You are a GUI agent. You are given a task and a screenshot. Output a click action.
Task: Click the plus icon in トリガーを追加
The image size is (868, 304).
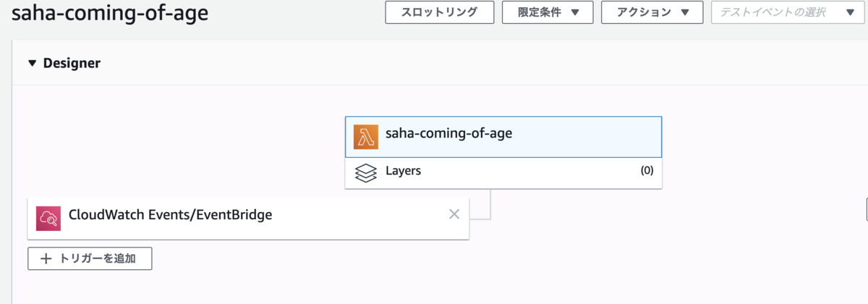click(46, 259)
